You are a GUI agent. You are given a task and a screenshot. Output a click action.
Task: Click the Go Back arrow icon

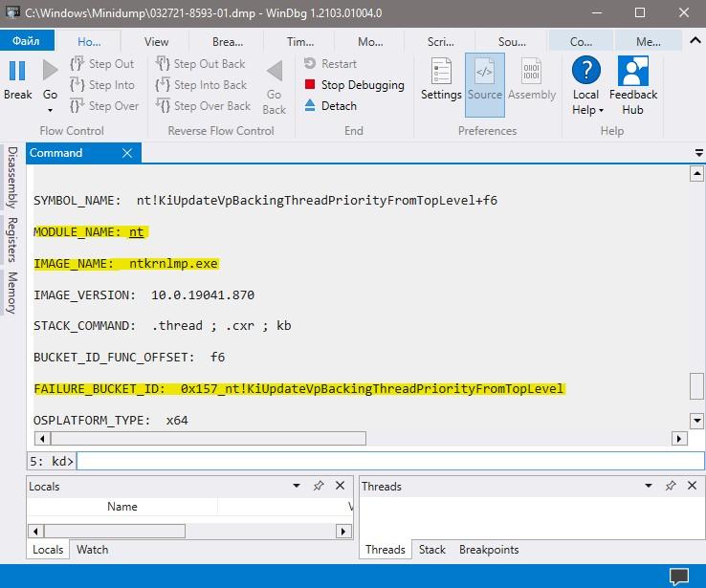click(275, 71)
